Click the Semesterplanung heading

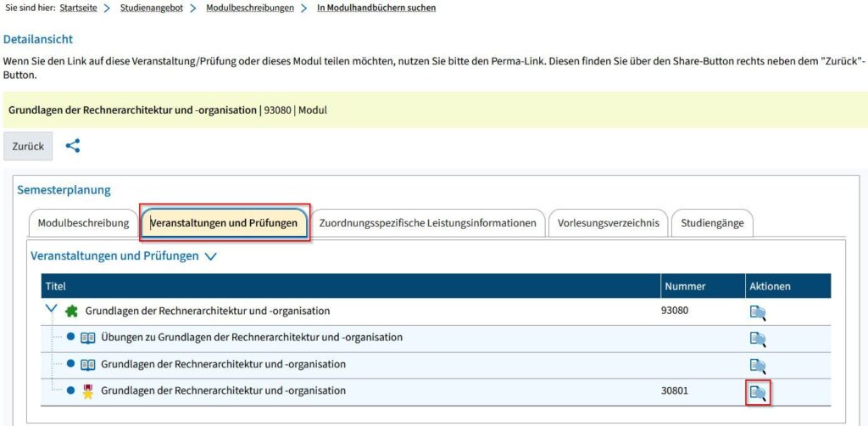click(x=64, y=190)
